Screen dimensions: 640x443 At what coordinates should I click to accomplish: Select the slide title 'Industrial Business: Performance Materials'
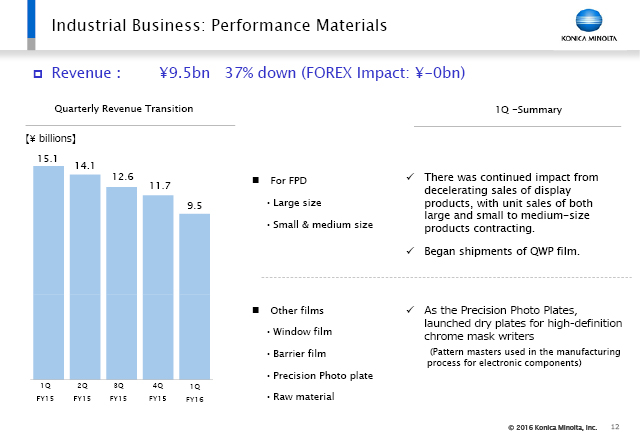[x=219, y=25]
